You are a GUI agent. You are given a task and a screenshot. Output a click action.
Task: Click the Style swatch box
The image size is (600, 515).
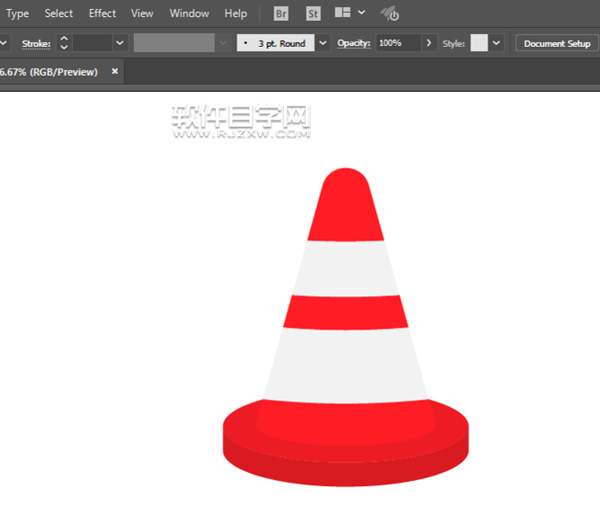(479, 43)
